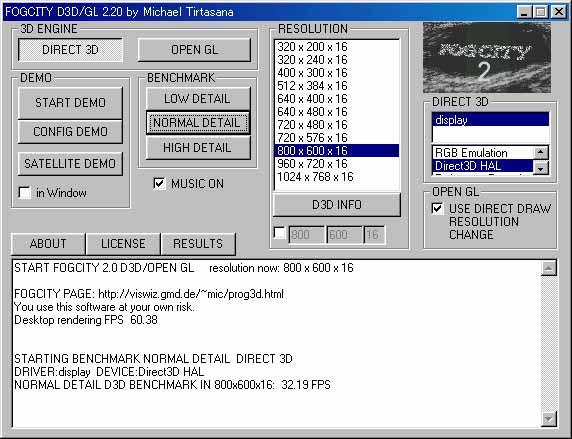Click the Desktop rendering FPS line
This screenshot has height=439, width=572.
86,320
